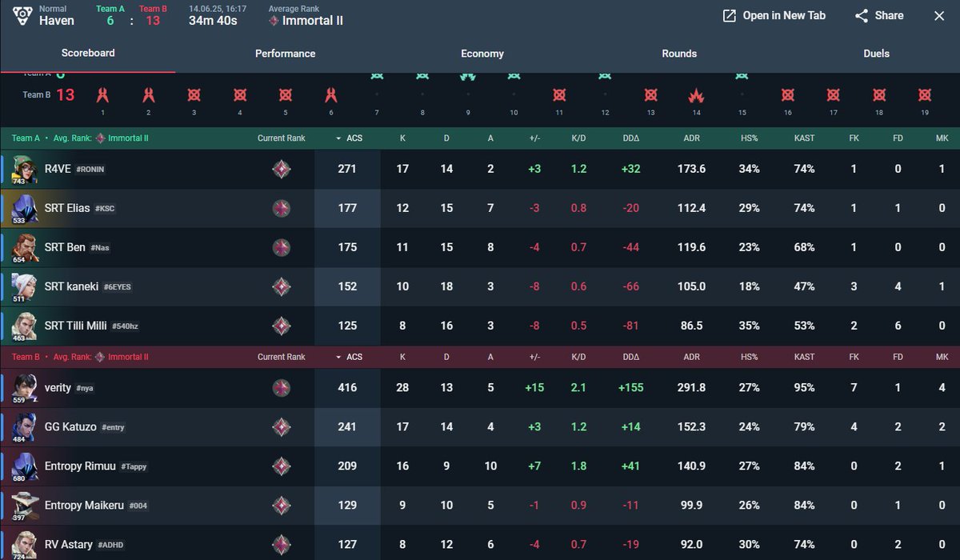Viewport: 960px width, 560px height.
Task: Open the Rounds tab
Action: coord(679,54)
